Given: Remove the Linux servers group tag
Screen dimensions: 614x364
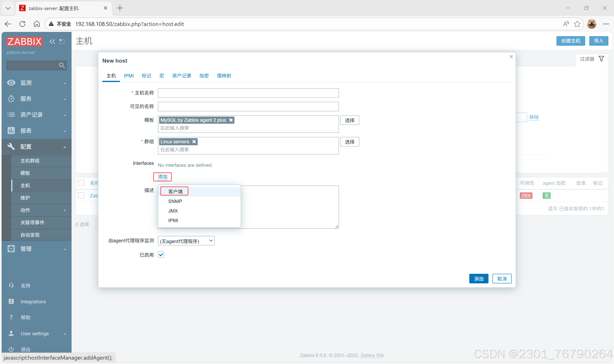Looking at the screenshot, I should tap(194, 142).
